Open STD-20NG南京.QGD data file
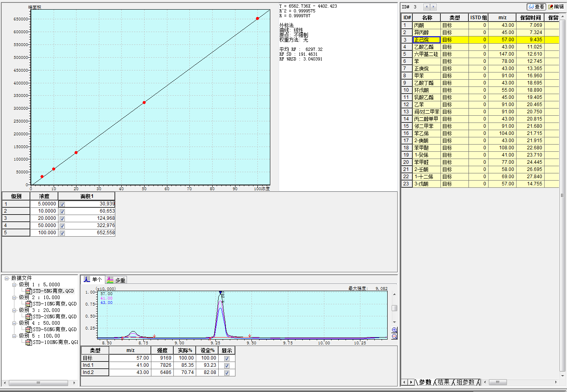The image size is (567, 392). (x=51, y=317)
